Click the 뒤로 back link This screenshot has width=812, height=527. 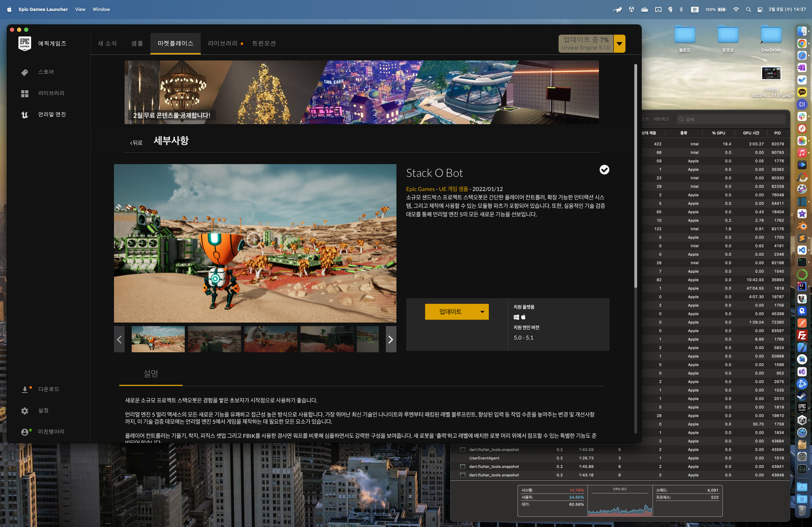[136, 143]
